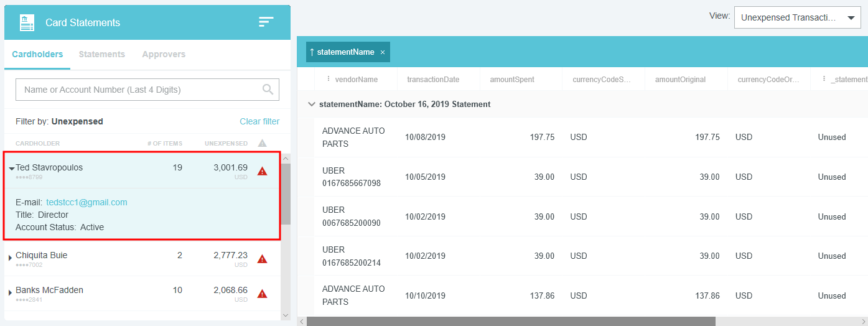Open the sort/filter menu icon in header

[x=266, y=22]
